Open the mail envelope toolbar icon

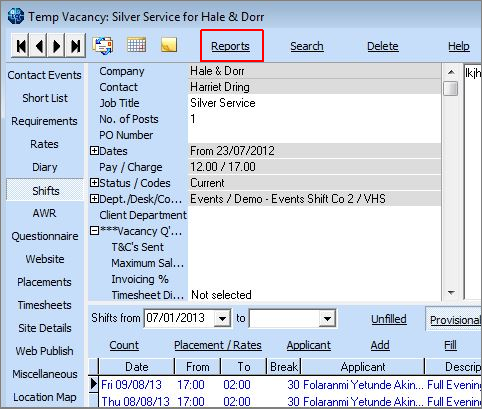pyautogui.click(x=102, y=45)
